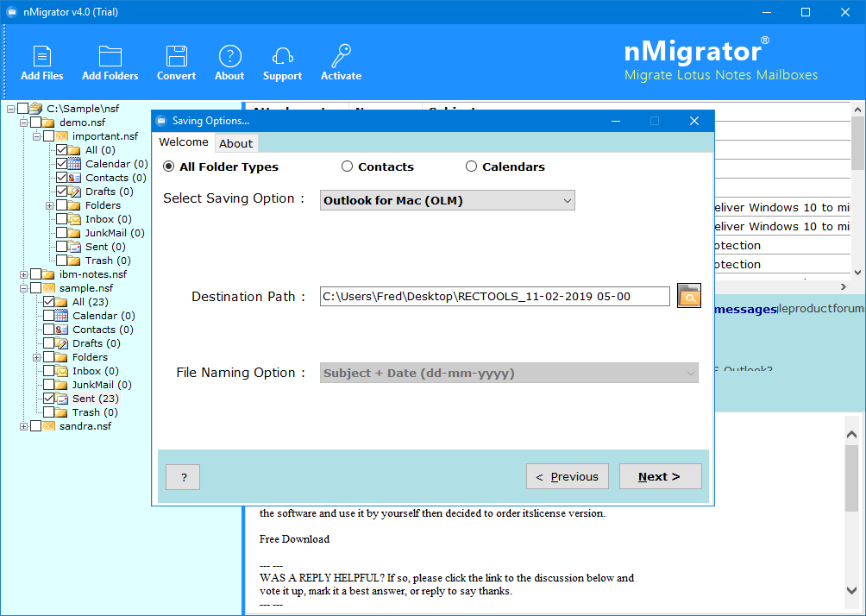Click the Convert floppy disk icon
This screenshot has width=866, height=616.
176,56
